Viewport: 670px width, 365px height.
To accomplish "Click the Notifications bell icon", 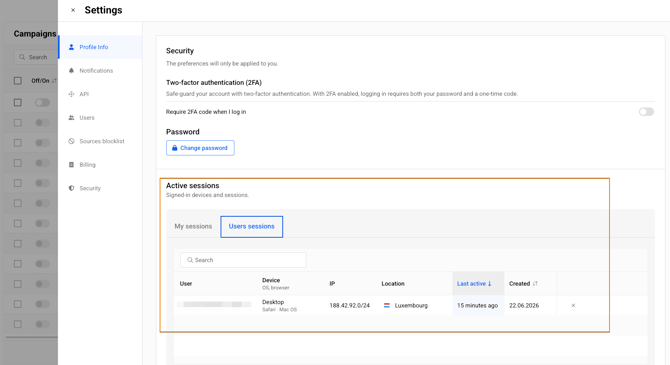I will 71,71.
